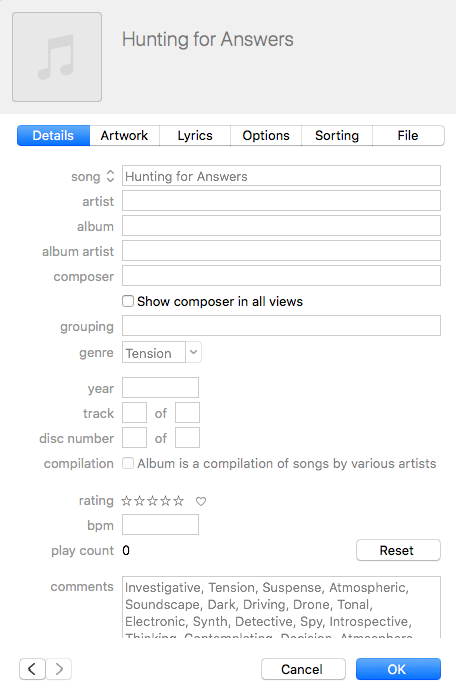Go to previous song with left arrow
This screenshot has height=699, width=456.
[32, 669]
